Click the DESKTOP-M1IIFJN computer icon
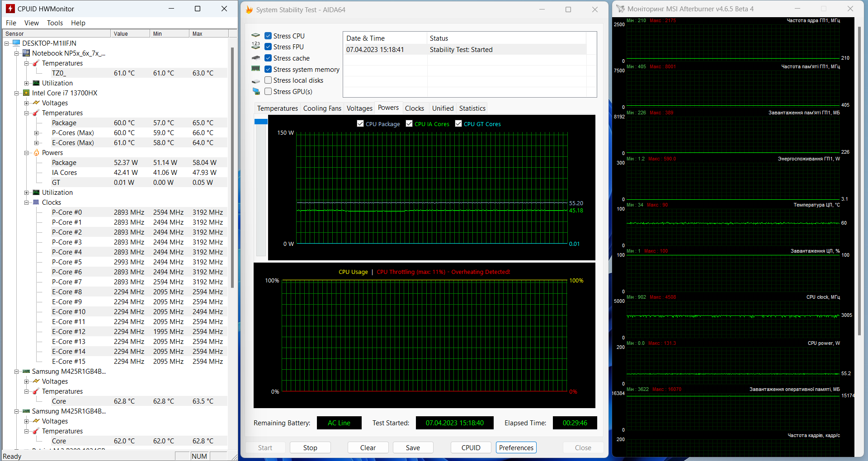 [x=17, y=43]
